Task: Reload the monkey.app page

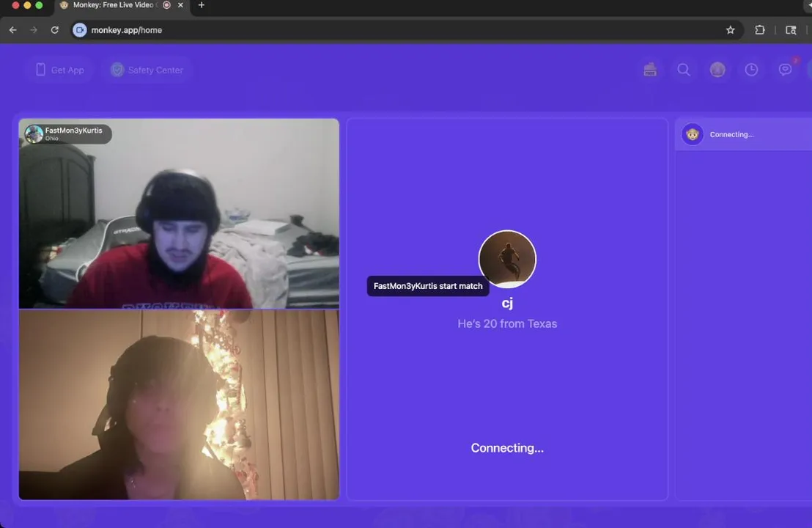Action: 54,30
